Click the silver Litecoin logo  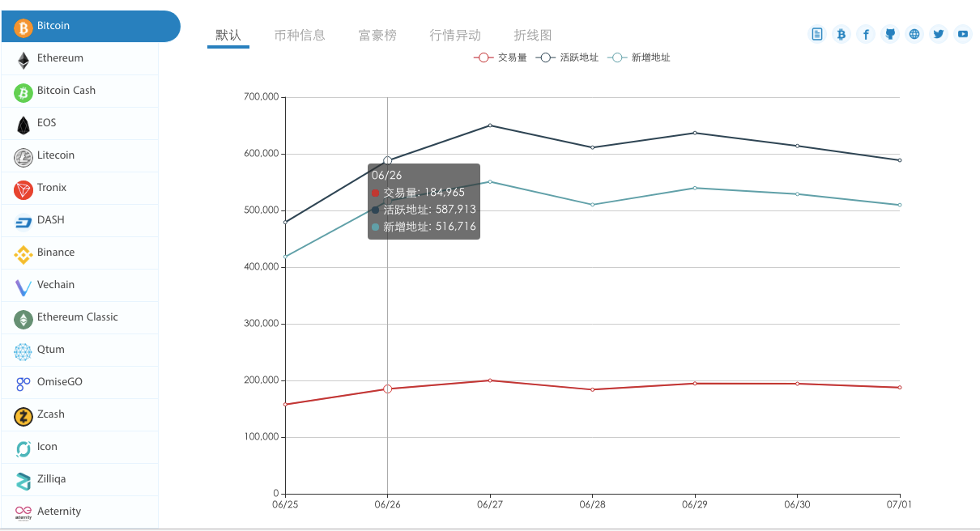[23, 158]
